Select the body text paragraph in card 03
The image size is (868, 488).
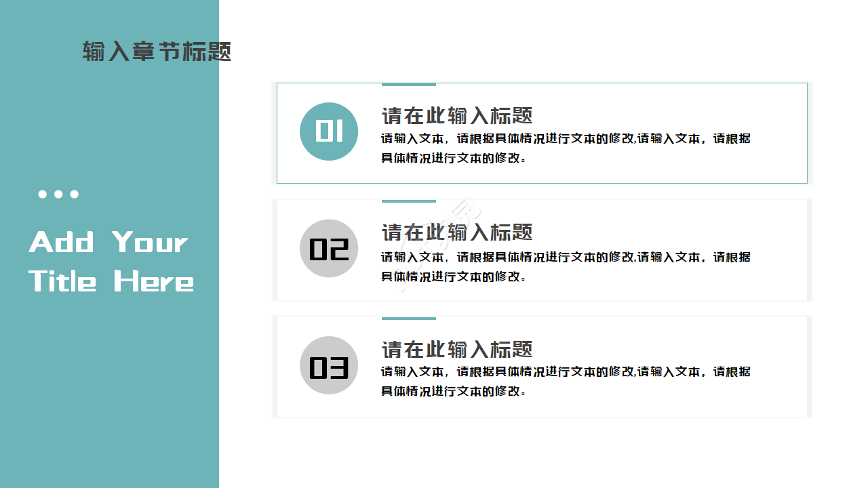pos(565,381)
